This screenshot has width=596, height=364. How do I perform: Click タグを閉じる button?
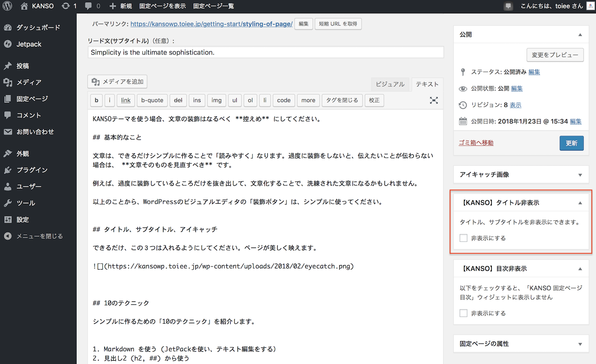(x=343, y=100)
